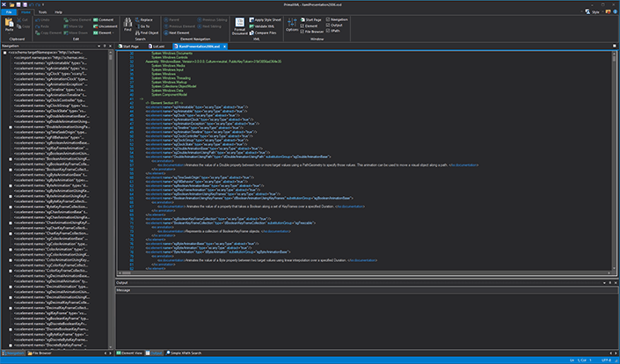Toggle the Navigation window checkbox
Image resolution: width=620 pixels, height=364 pixels.
coord(328,19)
